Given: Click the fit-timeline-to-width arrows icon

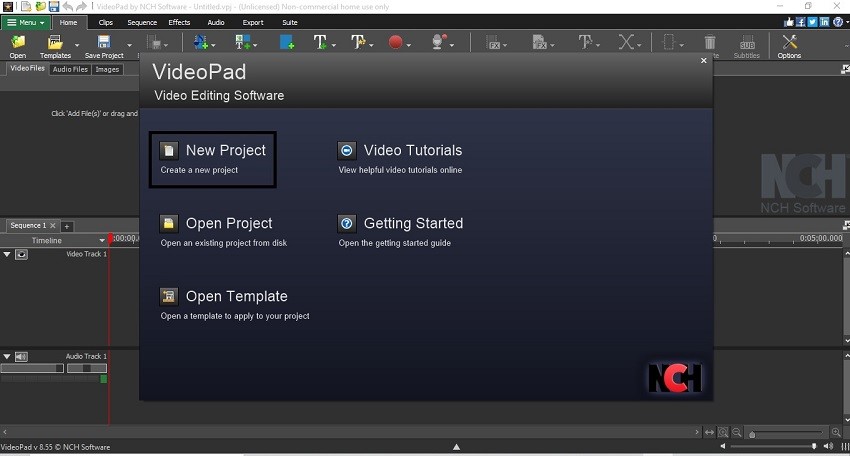Looking at the screenshot, I should pos(709,432).
